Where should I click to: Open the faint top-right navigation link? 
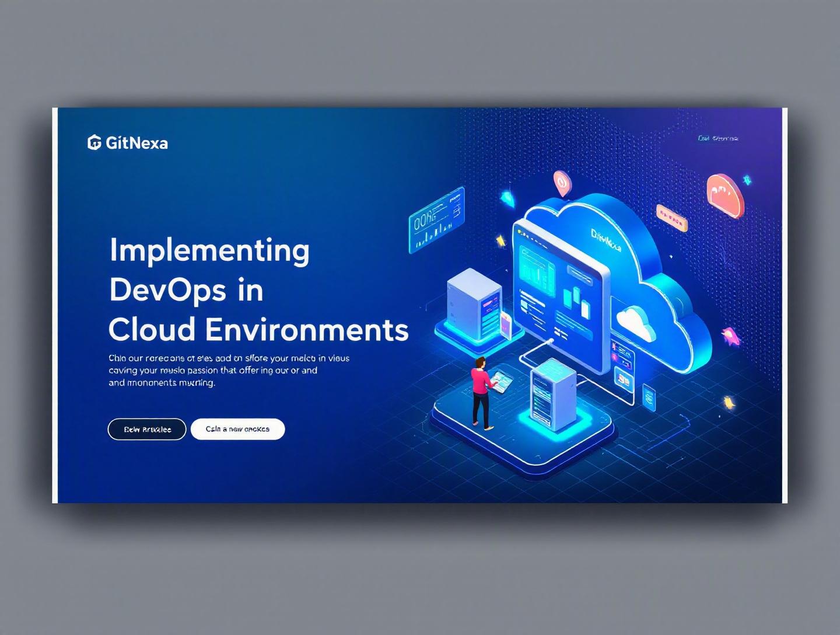pos(718,138)
